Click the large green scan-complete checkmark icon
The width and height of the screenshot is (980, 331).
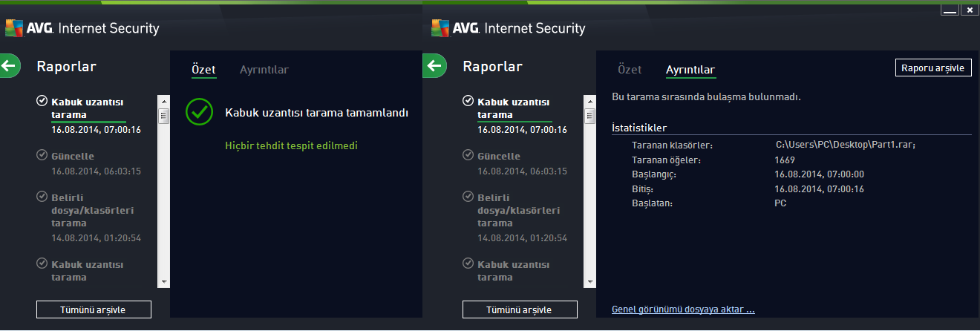(199, 112)
